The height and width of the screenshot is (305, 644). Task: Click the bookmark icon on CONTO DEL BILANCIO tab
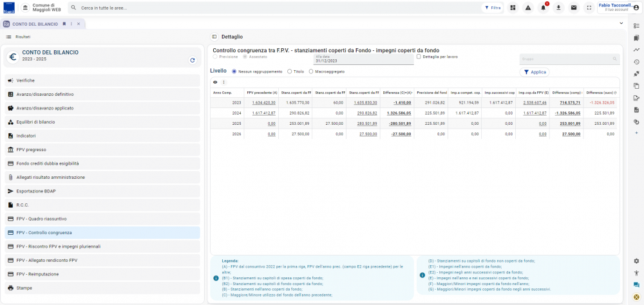coord(64,24)
